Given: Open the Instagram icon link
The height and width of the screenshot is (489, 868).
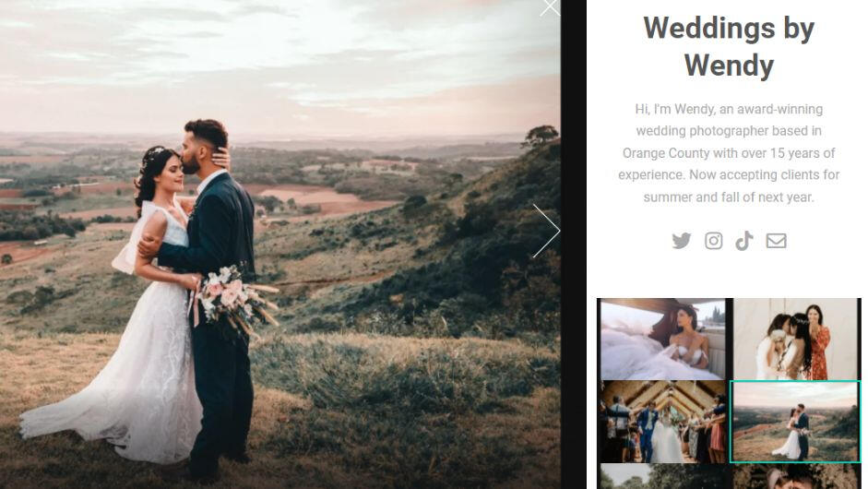Looking at the screenshot, I should 714,241.
